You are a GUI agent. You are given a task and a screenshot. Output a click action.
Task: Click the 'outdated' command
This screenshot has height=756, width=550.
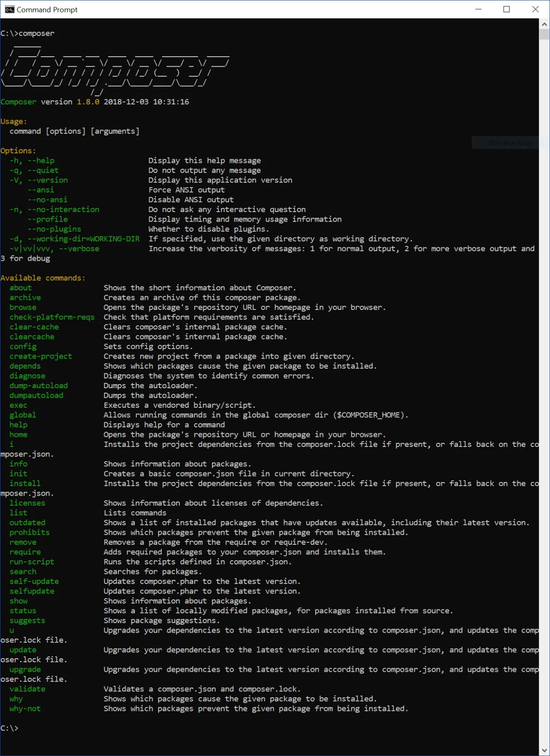27,523
